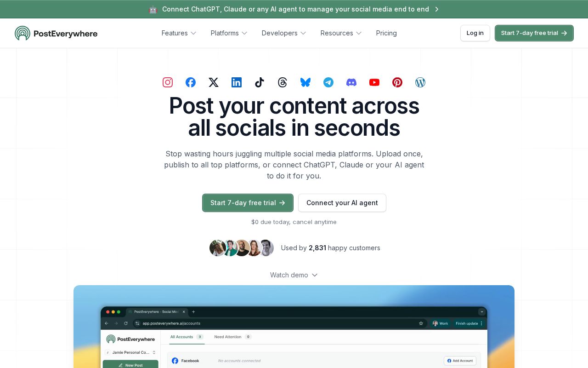588x368 pixels.
Task: Click the Pinterest icon
Action: tap(397, 82)
